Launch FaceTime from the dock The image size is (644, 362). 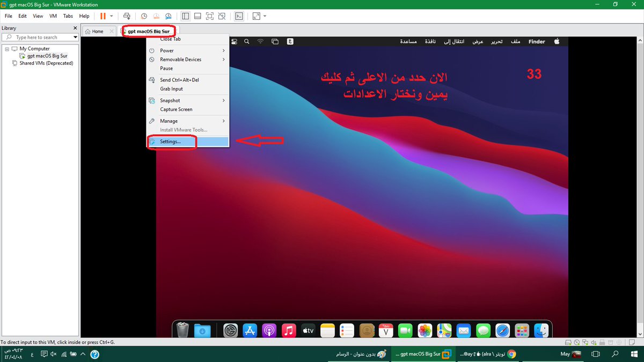[x=405, y=330]
